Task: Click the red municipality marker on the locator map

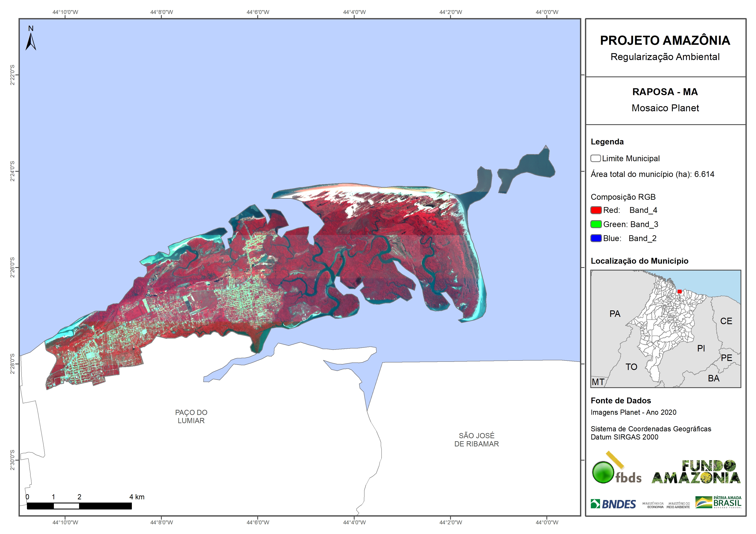Action: tap(680, 291)
